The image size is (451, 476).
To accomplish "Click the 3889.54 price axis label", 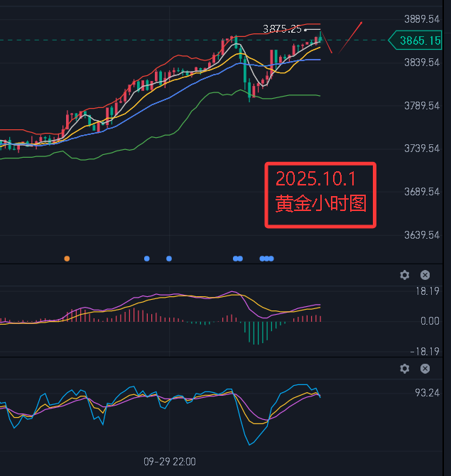I will coord(420,19).
